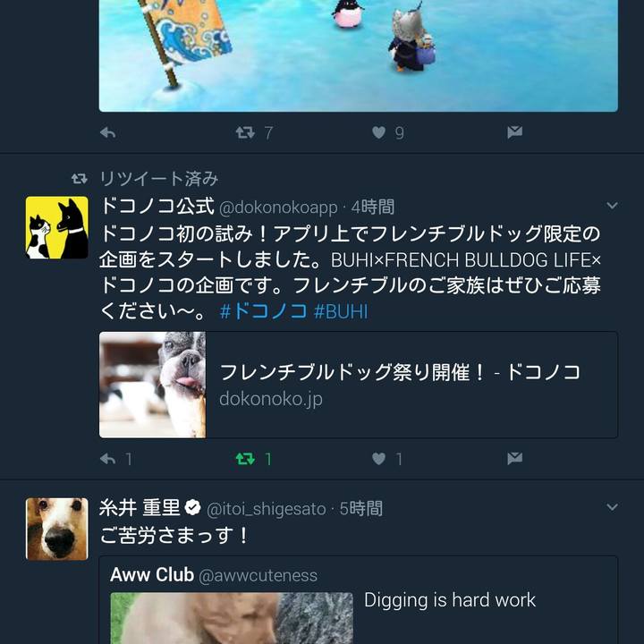Send penguin image tweet via direct message
Screen dimensions: 644x644
pyautogui.click(x=514, y=132)
